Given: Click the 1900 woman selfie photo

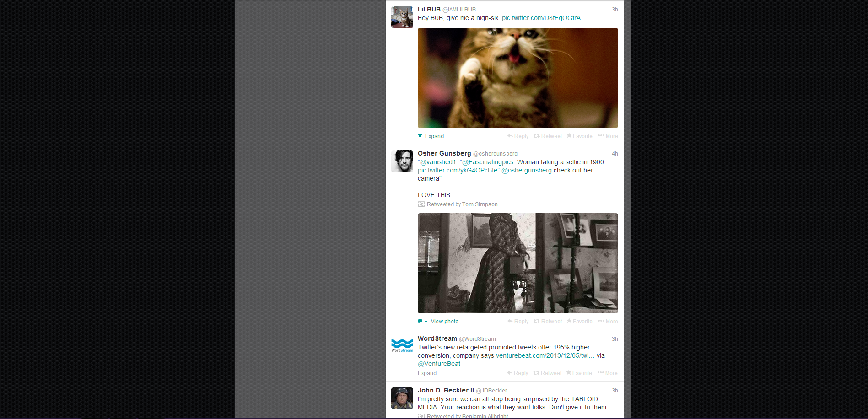Looking at the screenshot, I should 518,263.
